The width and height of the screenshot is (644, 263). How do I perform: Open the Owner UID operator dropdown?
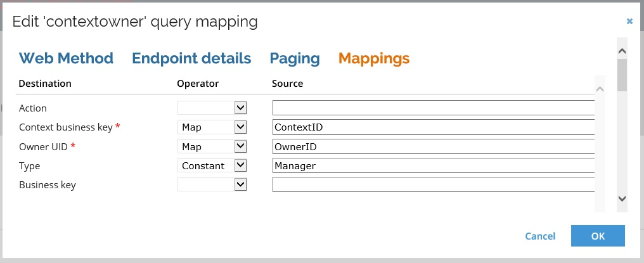[212, 146]
